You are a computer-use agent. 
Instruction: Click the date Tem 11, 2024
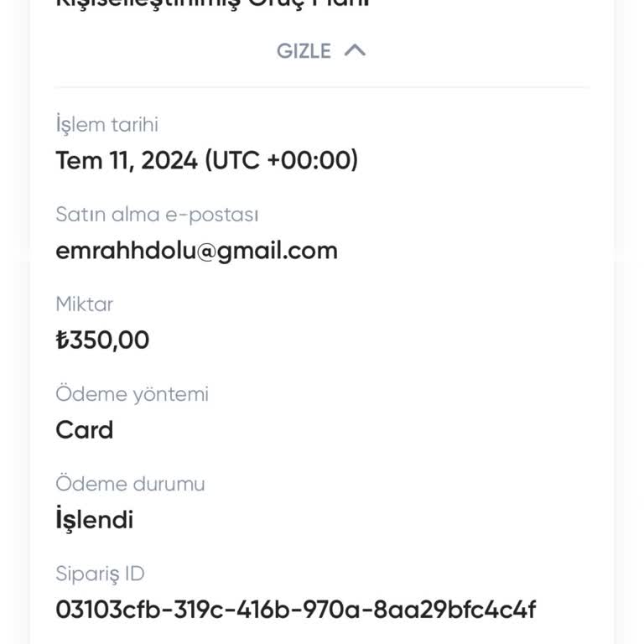click(127, 160)
